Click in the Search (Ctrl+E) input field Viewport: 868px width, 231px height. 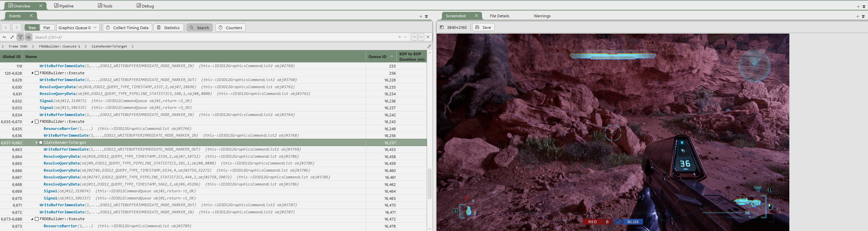tap(215, 37)
